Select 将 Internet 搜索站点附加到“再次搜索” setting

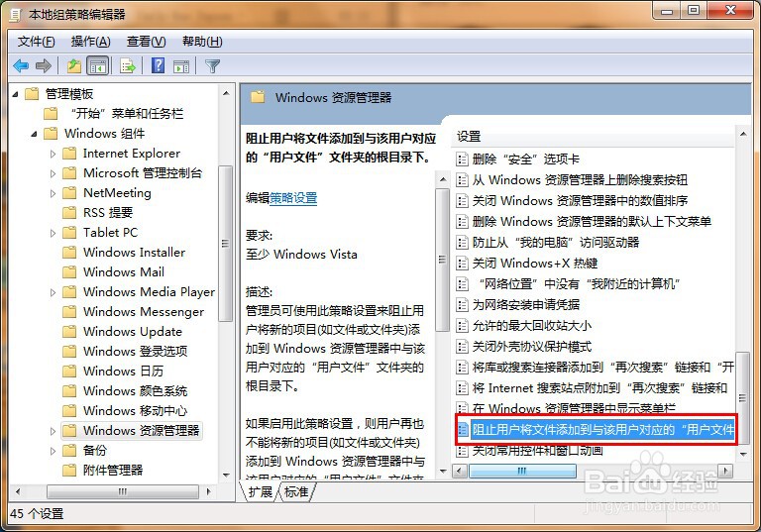coord(599,387)
